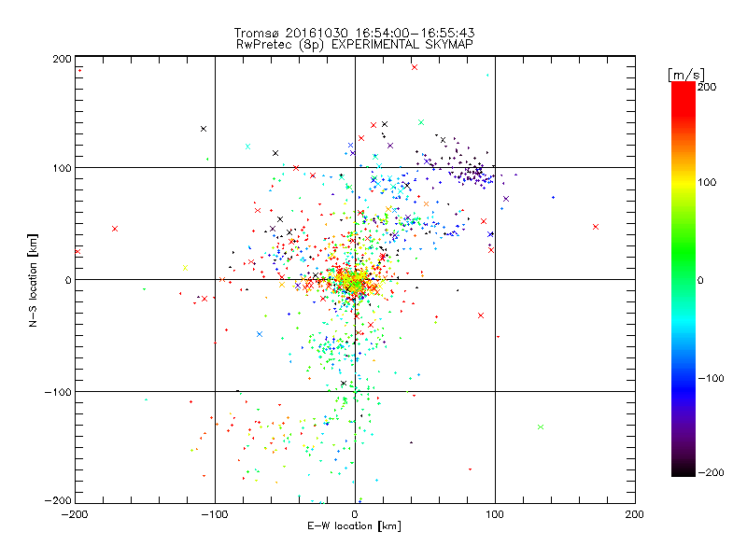Click the 'E-W location [km]' axis label

pyautogui.click(x=354, y=525)
